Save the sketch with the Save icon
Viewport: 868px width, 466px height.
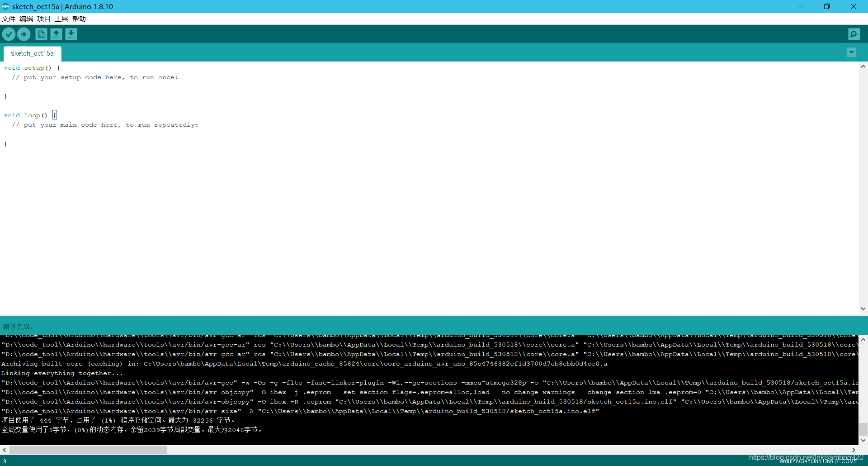(x=71, y=34)
